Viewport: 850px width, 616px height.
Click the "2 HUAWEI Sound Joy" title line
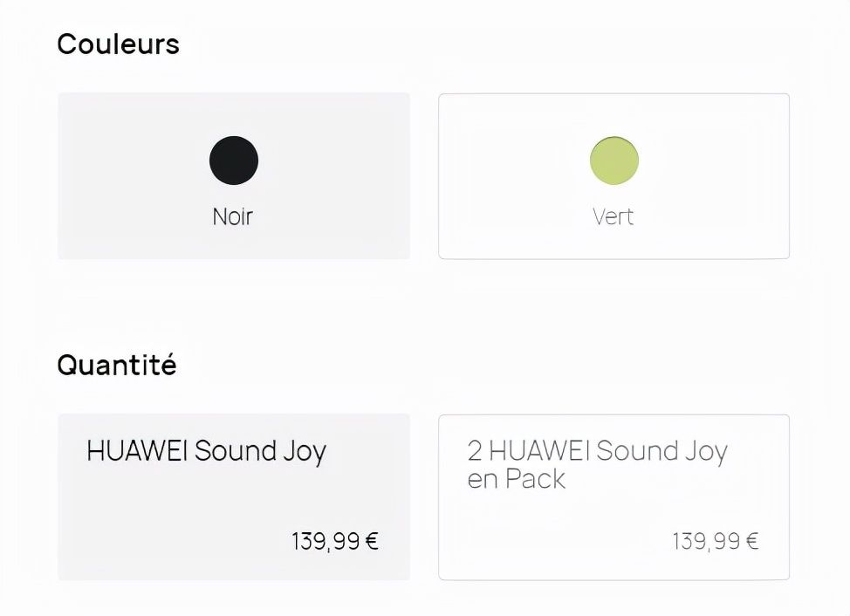pyautogui.click(x=597, y=451)
